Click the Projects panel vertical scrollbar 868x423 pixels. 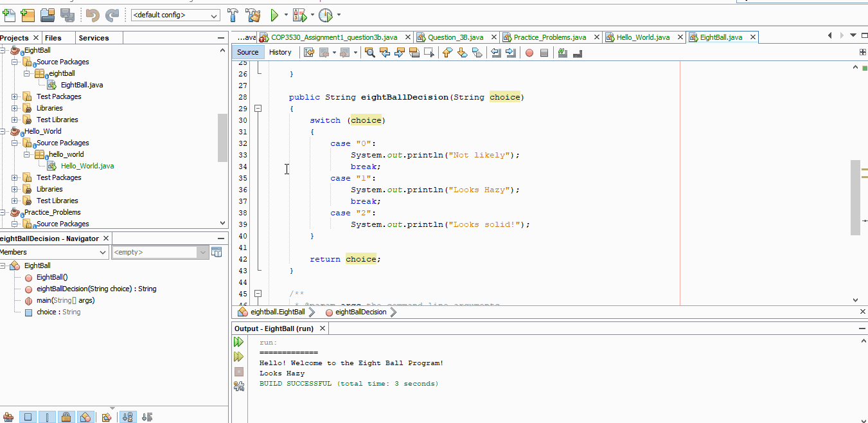(x=223, y=138)
